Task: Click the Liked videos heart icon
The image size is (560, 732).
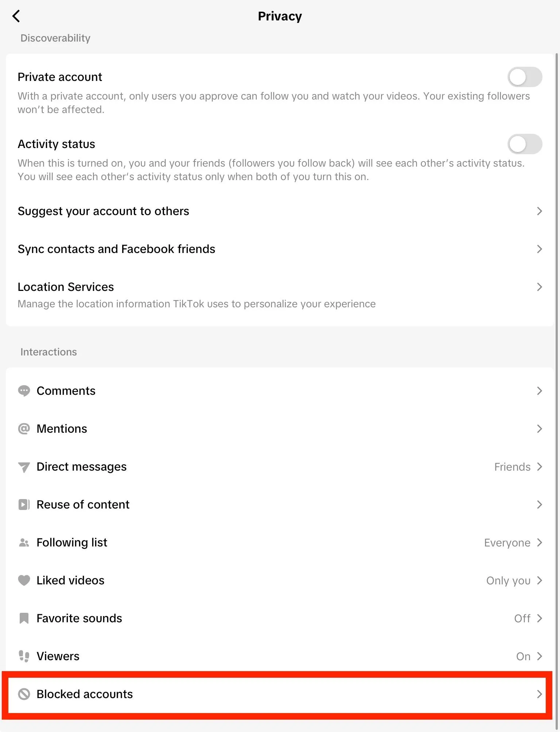Action: click(x=24, y=580)
